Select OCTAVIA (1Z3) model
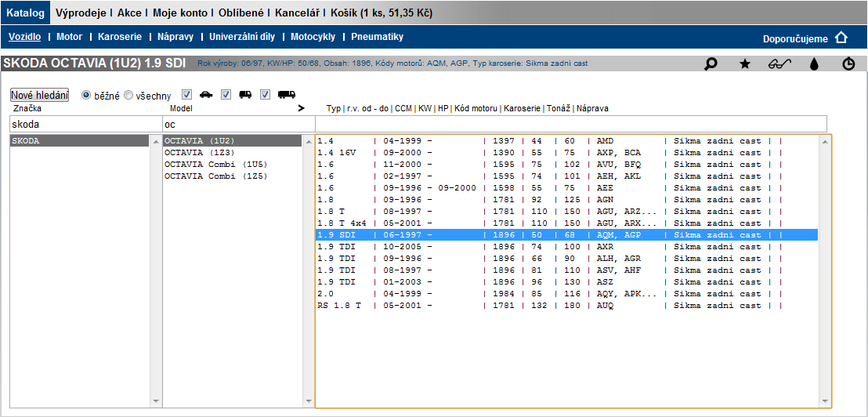Screen dimensions: 868x417 click(233, 152)
